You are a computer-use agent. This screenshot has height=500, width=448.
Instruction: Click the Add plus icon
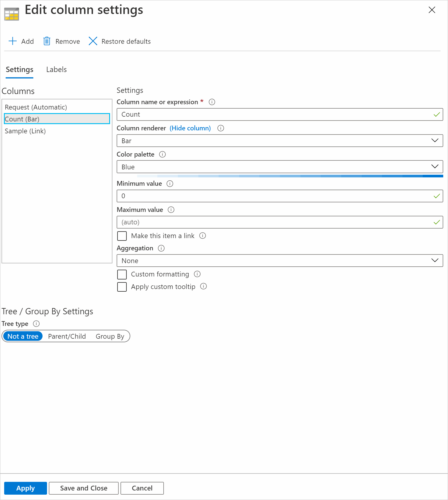click(x=12, y=41)
